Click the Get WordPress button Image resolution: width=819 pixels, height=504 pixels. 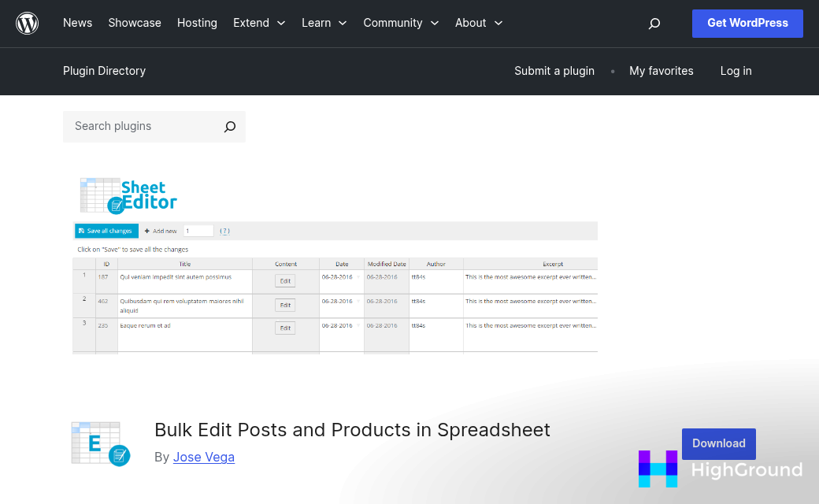point(747,23)
